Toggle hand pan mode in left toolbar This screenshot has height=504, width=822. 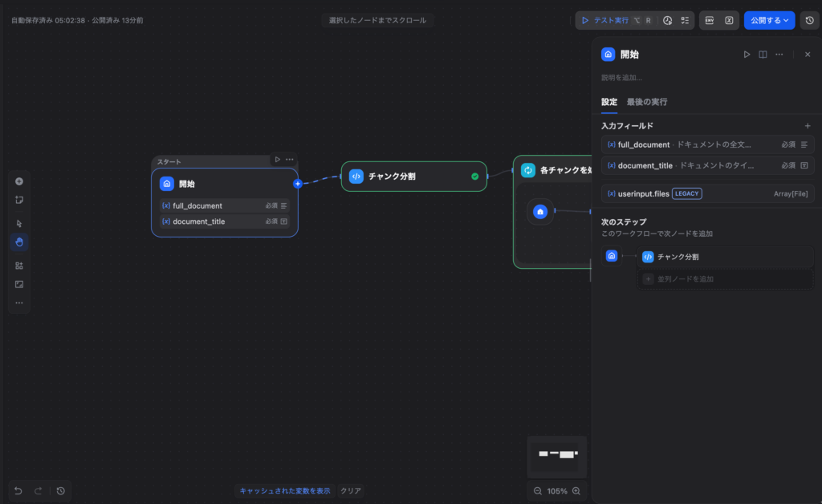point(19,242)
